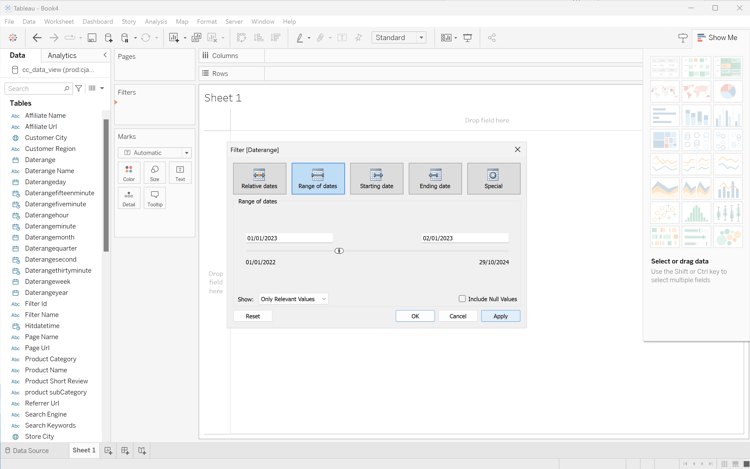Expand the Automatic mark type dropdown
The width and height of the screenshot is (750, 469).
[x=155, y=153]
